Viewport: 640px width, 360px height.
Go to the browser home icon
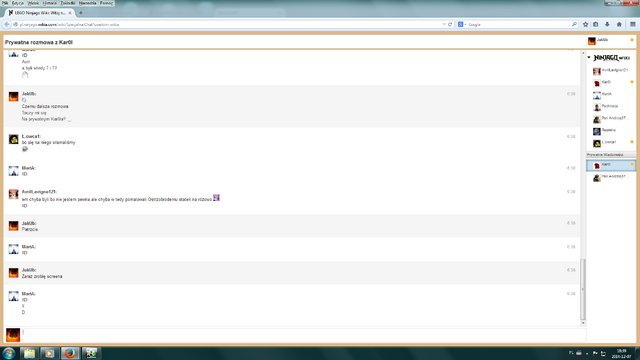619,24
